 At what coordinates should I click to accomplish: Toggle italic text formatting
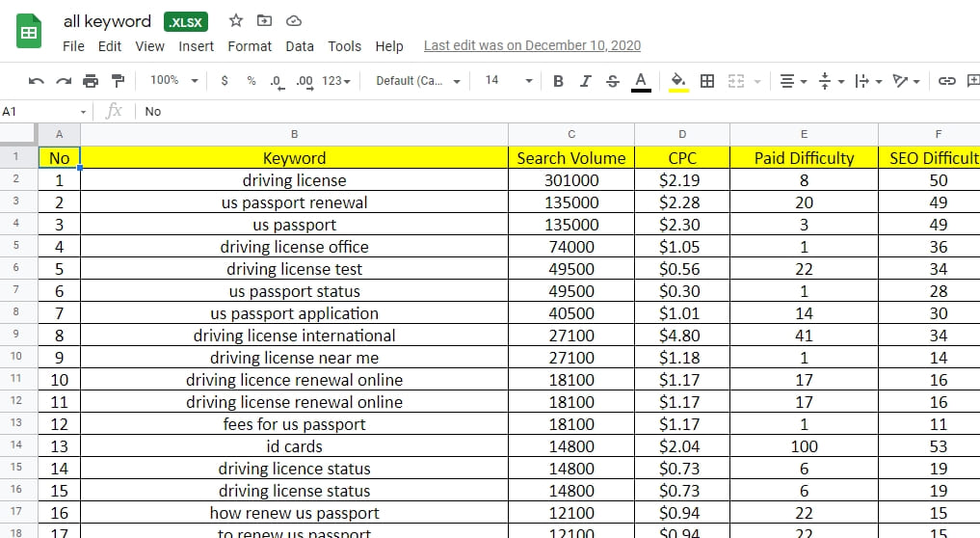point(585,81)
